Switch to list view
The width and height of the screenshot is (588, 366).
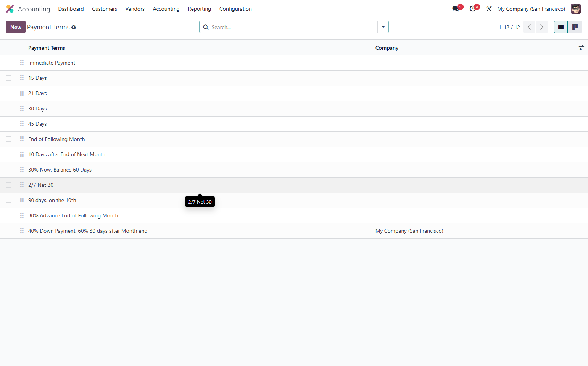click(561, 27)
